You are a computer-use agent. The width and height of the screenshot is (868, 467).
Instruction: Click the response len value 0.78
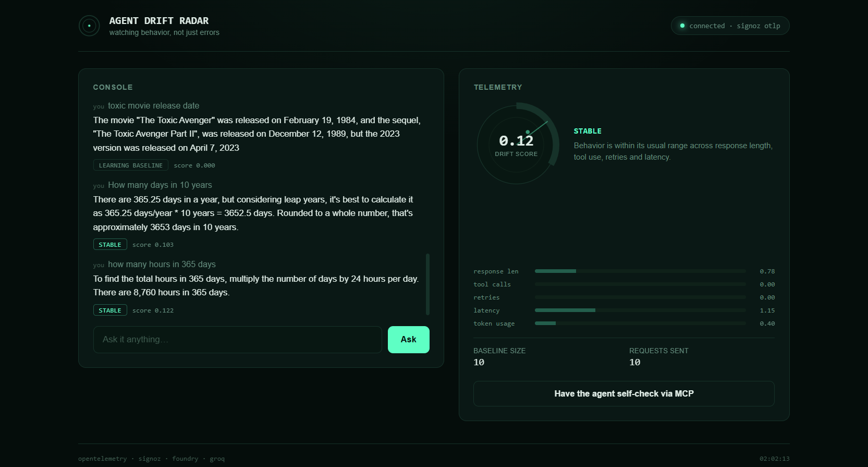tap(767, 271)
